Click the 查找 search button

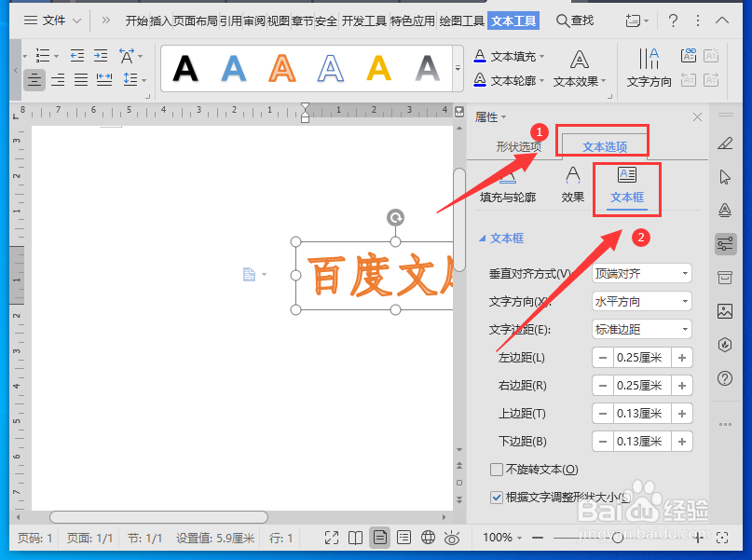pos(575,20)
